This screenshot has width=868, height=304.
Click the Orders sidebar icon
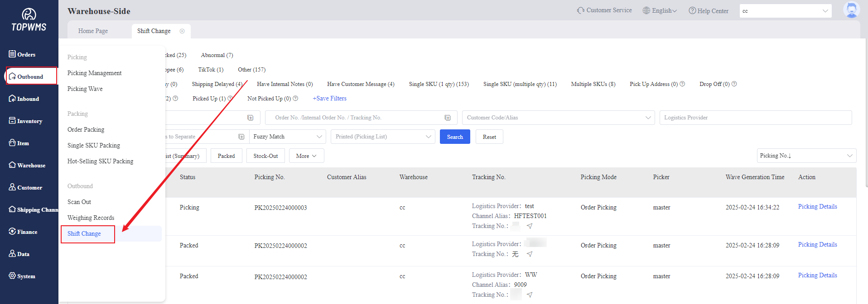coord(12,54)
